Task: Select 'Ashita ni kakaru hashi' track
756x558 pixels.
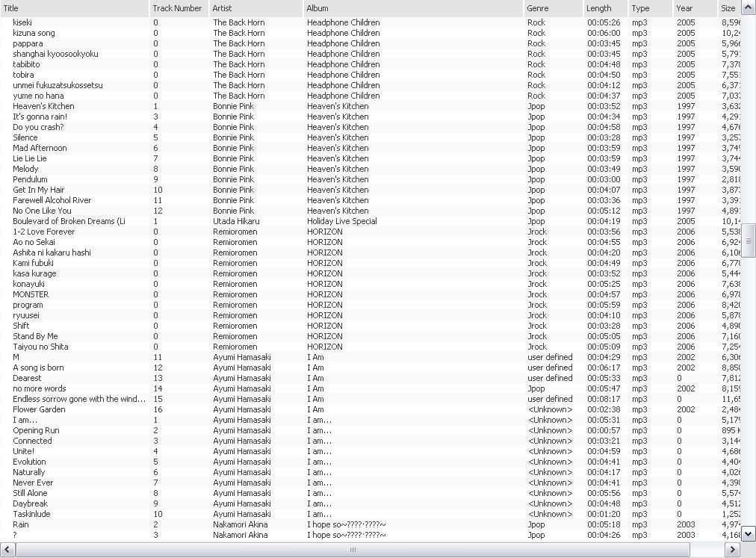Action: (52, 252)
